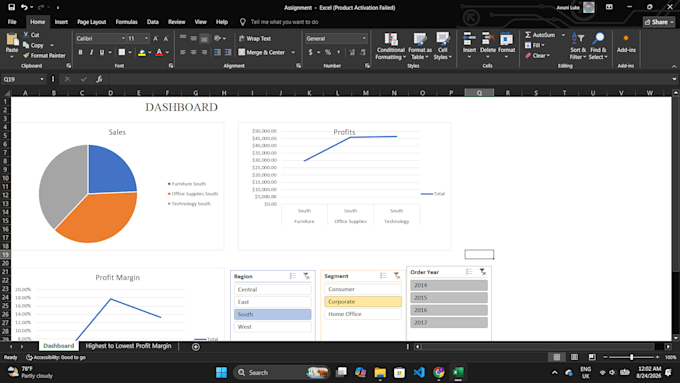This screenshot has width=680, height=383.
Task: Select 2015 in Order Year slicer
Action: (x=449, y=298)
